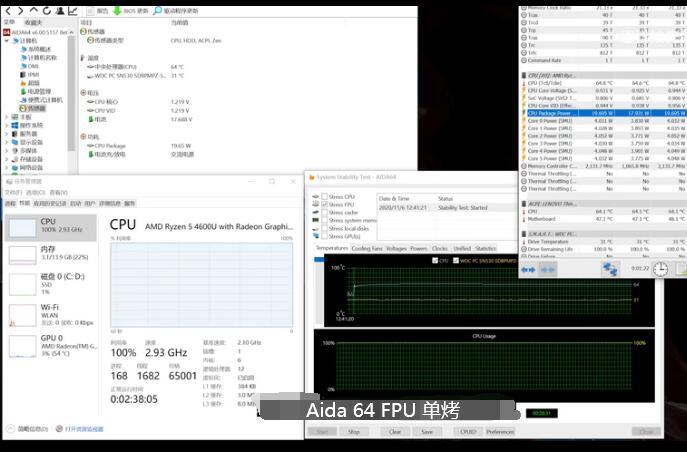Enable Stress GPU(s) checkbox

(325, 237)
